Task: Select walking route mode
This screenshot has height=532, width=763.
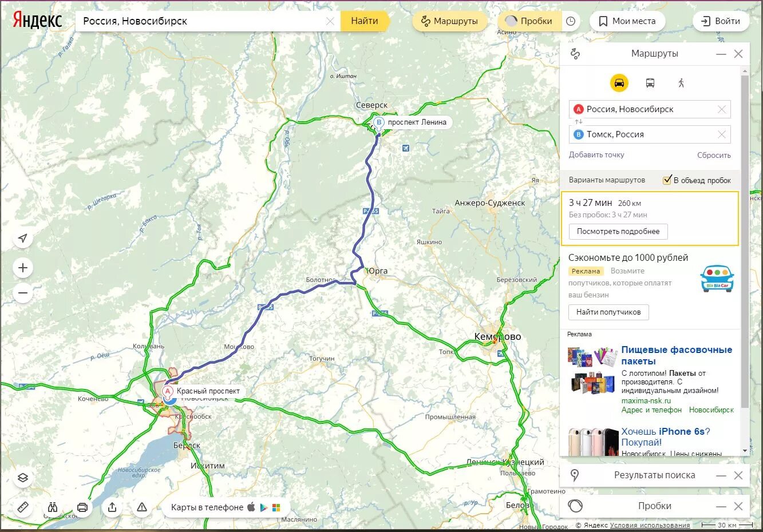Action: (681, 83)
